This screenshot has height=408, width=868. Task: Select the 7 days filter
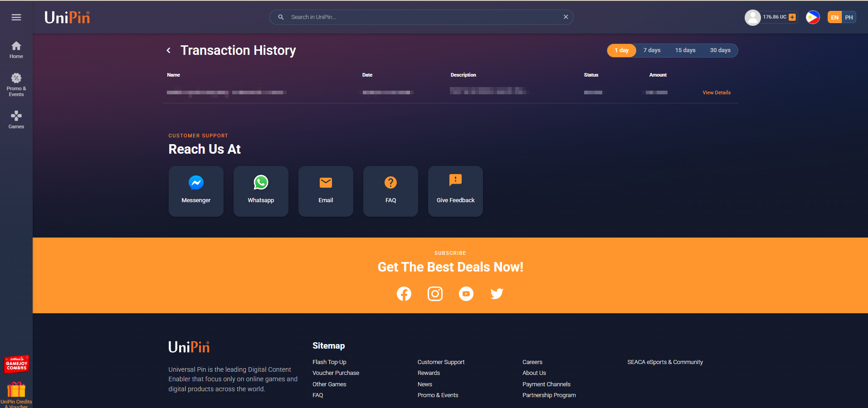coord(652,50)
